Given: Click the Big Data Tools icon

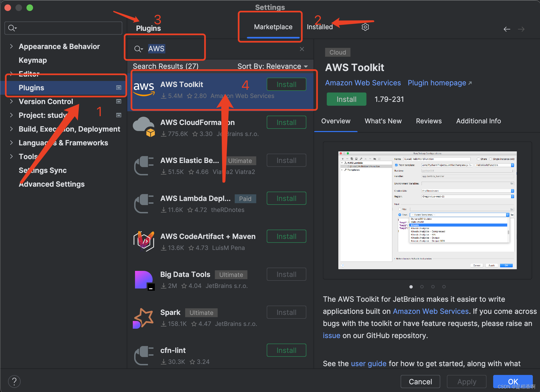Looking at the screenshot, I should pos(144,280).
